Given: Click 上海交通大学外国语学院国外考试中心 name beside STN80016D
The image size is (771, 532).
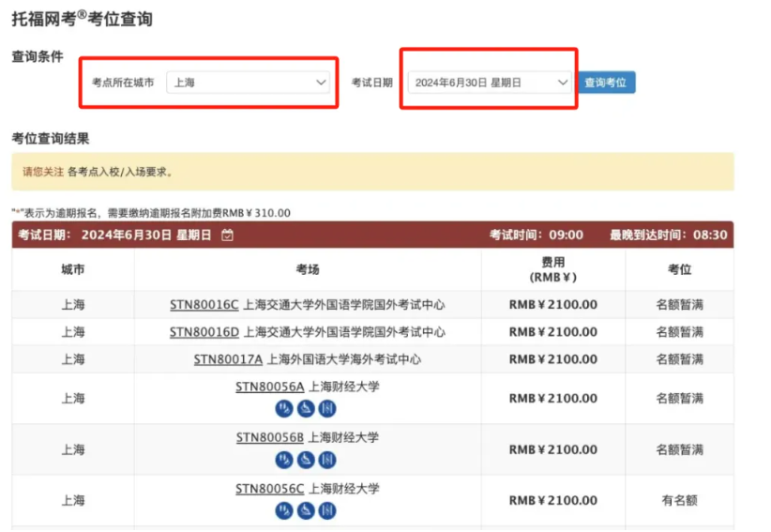Looking at the screenshot, I should click(344, 332).
